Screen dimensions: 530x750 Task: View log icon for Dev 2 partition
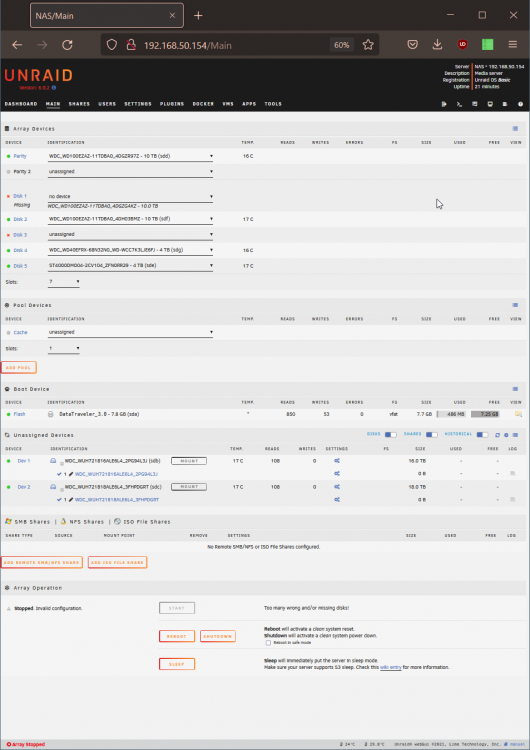(x=512, y=499)
